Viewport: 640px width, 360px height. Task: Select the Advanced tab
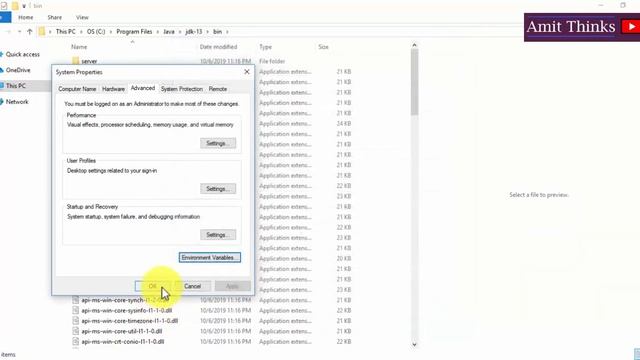pyautogui.click(x=142, y=88)
